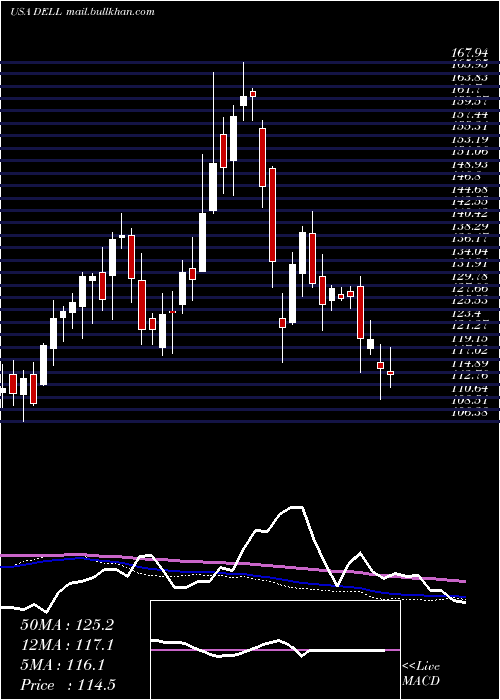This screenshot has width=500, height=700.
Task: Select the 123.4 price axis label
Action: tap(465, 315)
